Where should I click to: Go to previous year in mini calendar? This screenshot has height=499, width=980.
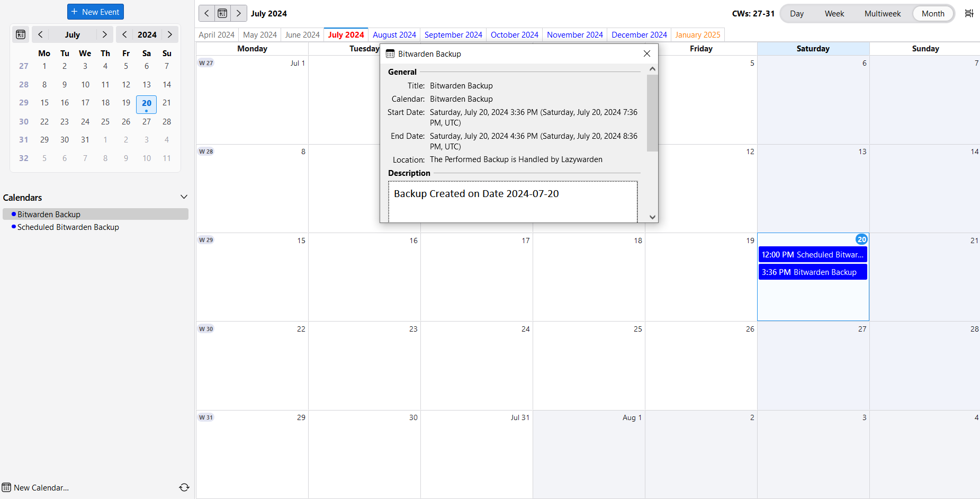[124, 34]
